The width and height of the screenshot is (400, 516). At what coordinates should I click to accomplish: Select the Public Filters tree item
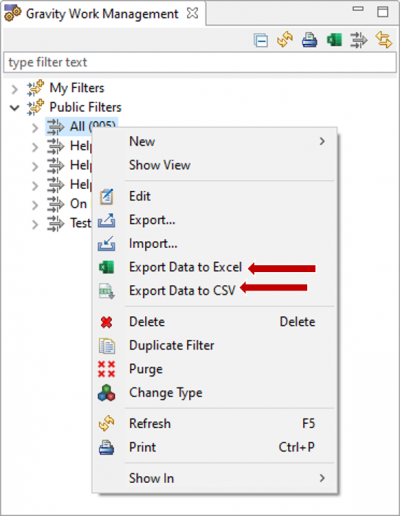point(85,107)
